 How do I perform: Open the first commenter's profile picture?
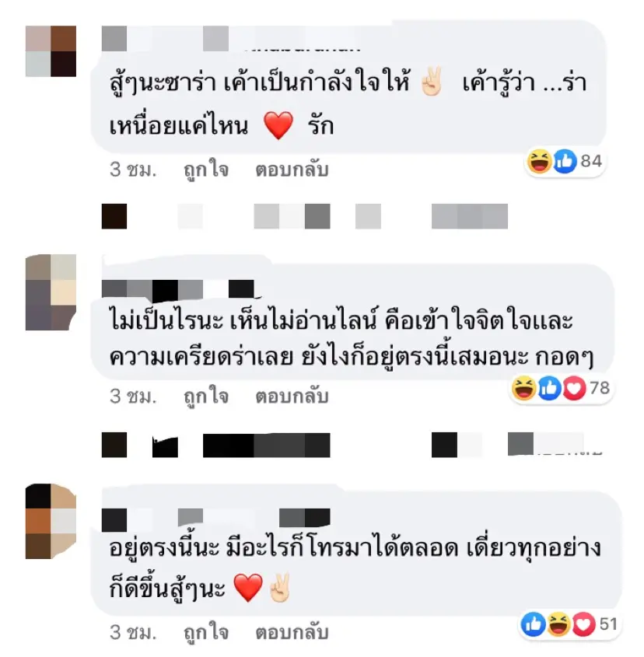point(51,51)
